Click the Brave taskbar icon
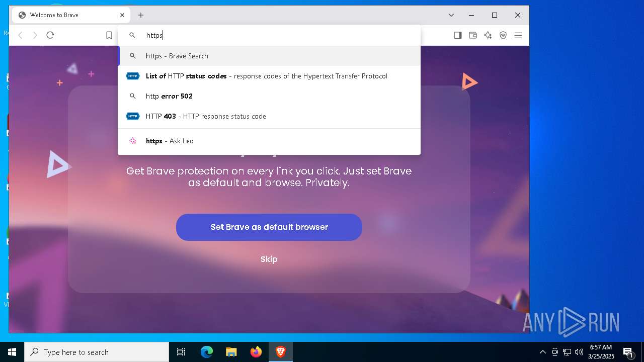The width and height of the screenshot is (644, 362). (281, 352)
